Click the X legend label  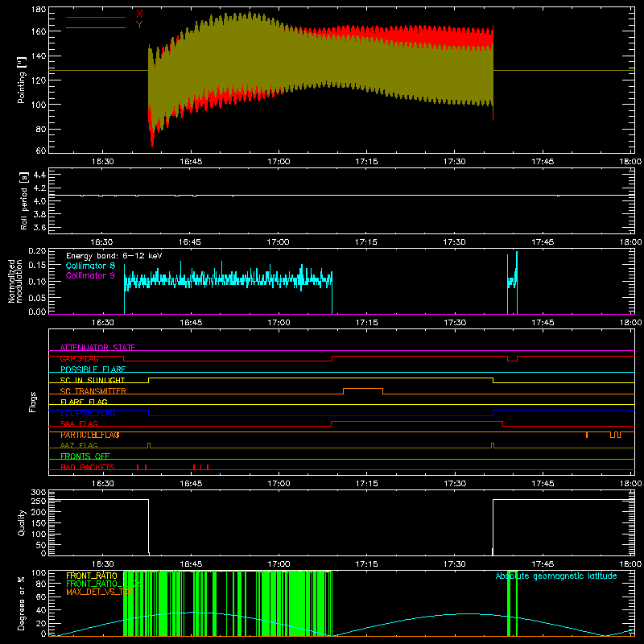[x=139, y=14]
